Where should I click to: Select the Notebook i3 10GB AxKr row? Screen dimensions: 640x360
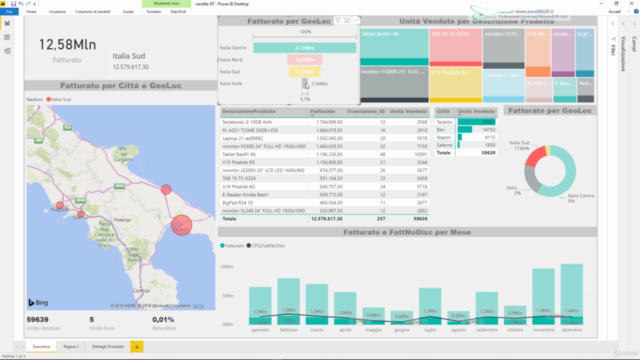(x=325, y=122)
